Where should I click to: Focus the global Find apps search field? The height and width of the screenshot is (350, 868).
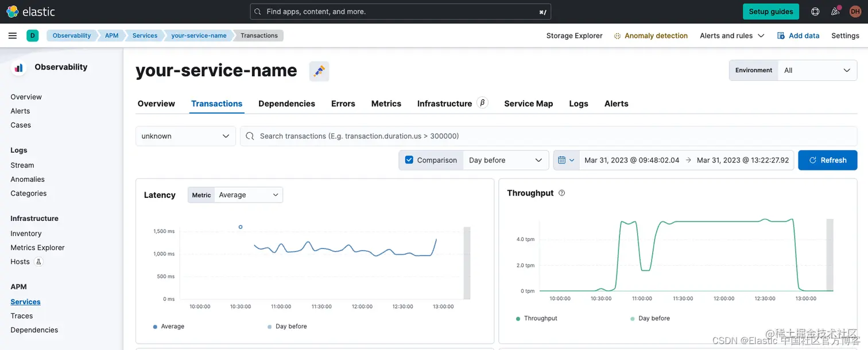[x=400, y=11]
